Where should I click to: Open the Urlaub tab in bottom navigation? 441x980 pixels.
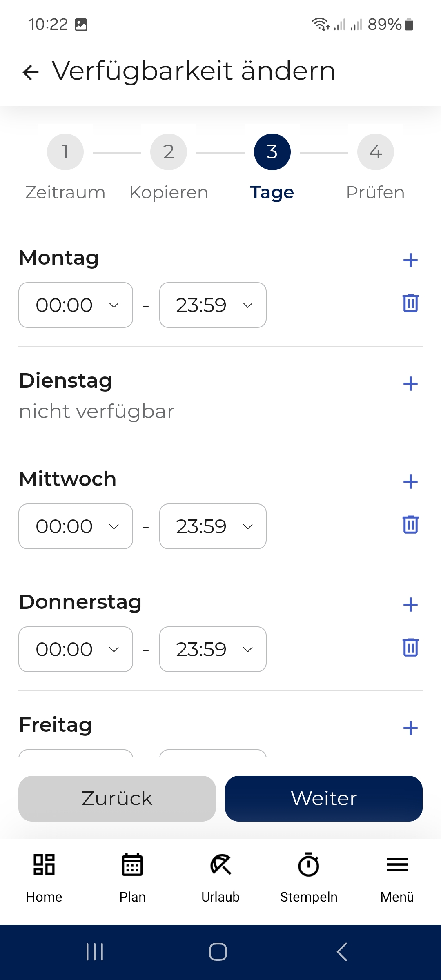(220, 878)
